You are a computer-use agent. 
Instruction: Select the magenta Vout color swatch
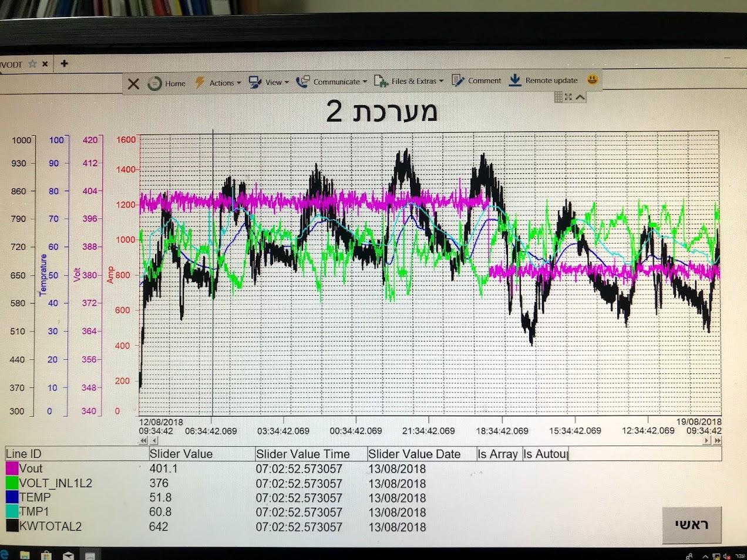click(12, 468)
